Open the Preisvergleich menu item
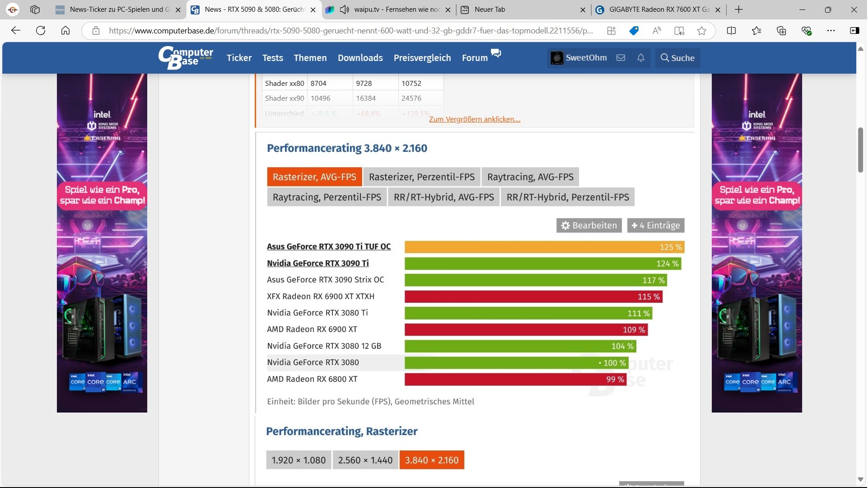The image size is (868, 488). click(x=422, y=58)
